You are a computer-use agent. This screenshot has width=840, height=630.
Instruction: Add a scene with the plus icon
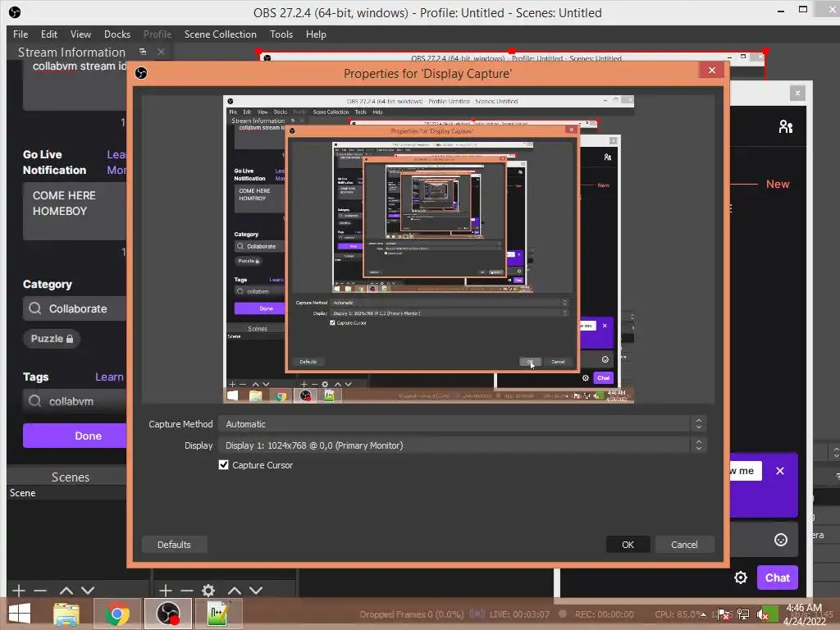[x=19, y=591]
